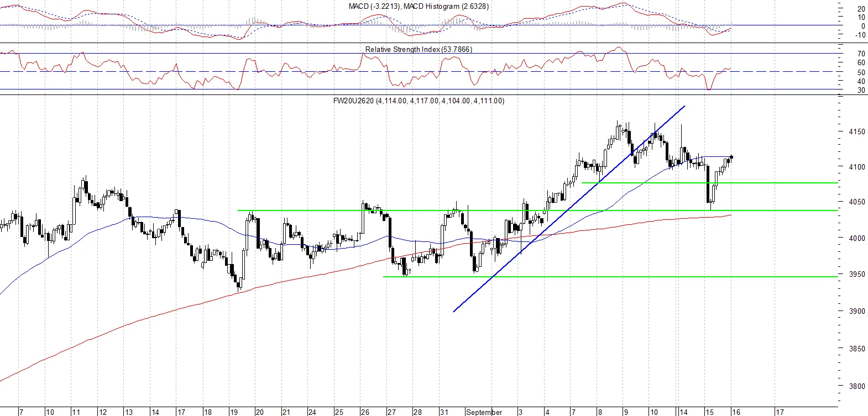868x416 pixels.
Task: Click the 3800 price axis label
Action: (x=857, y=386)
